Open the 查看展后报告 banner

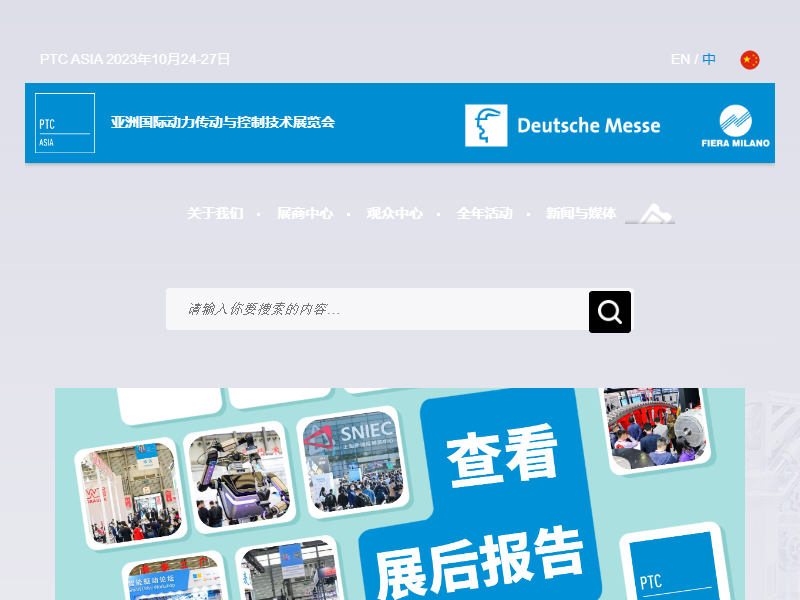pos(400,494)
